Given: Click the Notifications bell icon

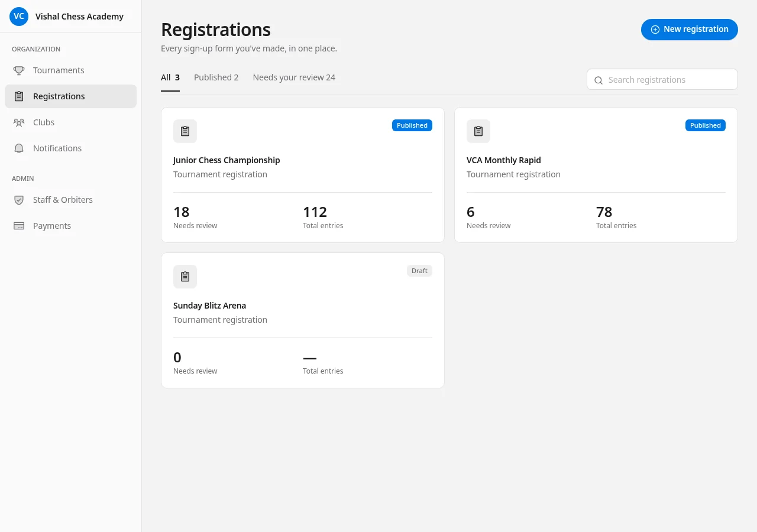Looking at the screenshot, I should pos(19,148).
